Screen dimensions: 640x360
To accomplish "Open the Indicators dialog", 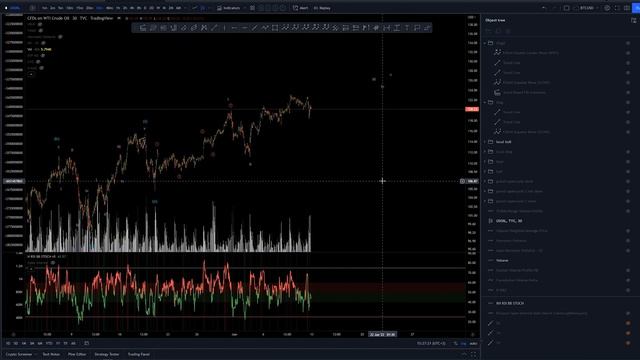I will point(229,8).
